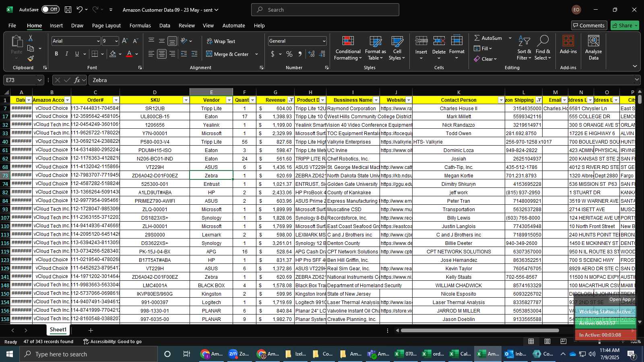Click the Borders icon
Screen dimensions: 644x362
[95, 54]
